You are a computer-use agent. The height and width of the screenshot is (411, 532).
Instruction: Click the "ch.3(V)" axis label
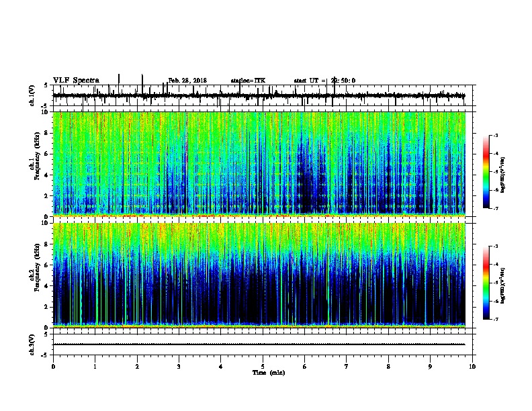tap(32, 345)
